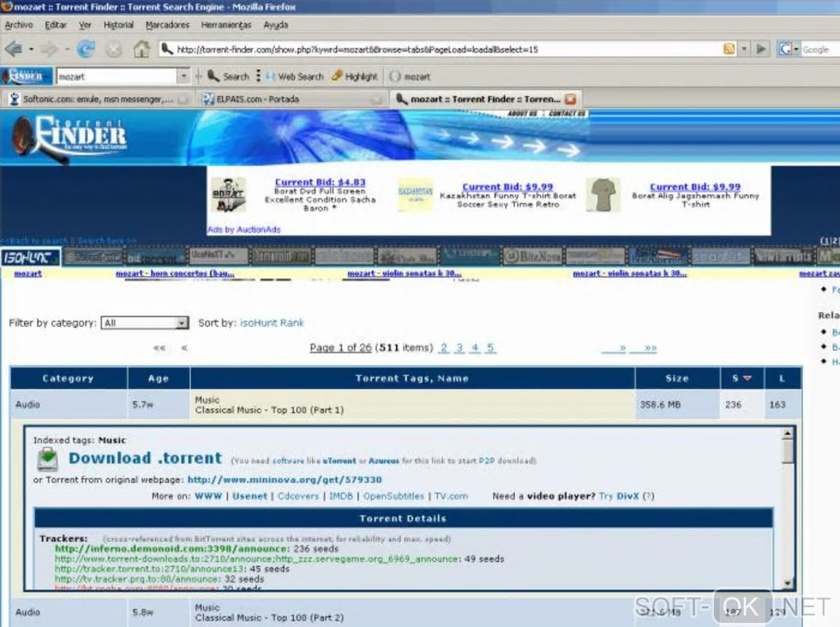Screen dimensions: 840x627
Task: Select the isoHunt site tab
Action: pyautogui.click(x=30, y=257)
